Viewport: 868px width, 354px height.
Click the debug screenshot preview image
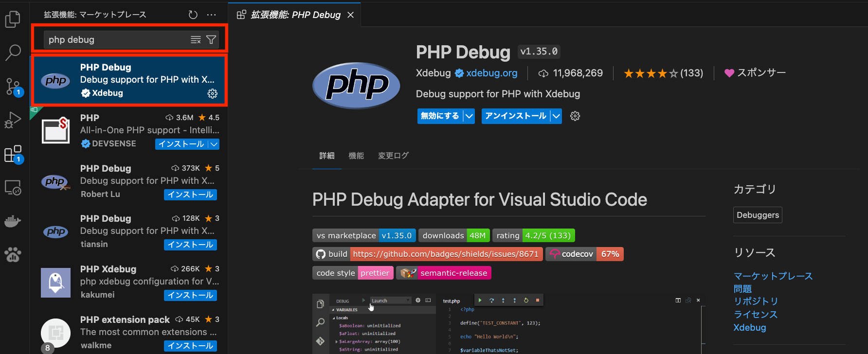[x=508, y=324]
